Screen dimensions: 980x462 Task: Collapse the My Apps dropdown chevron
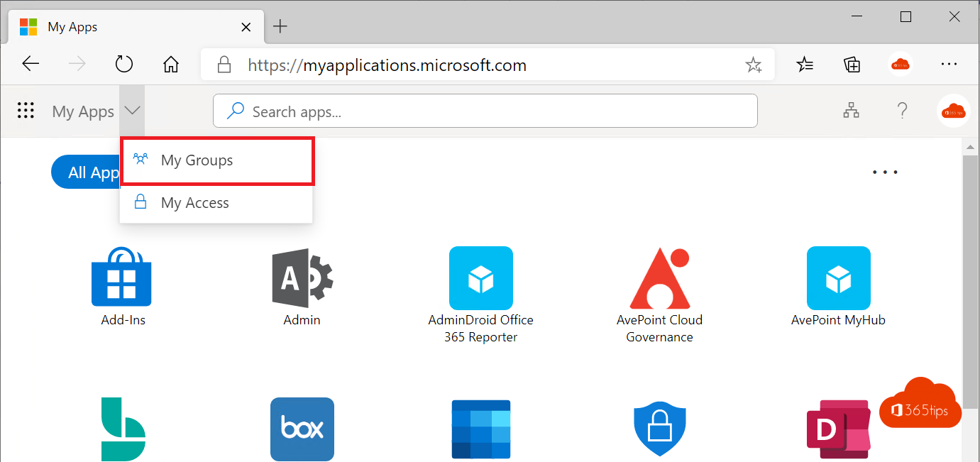click(132, 111)
